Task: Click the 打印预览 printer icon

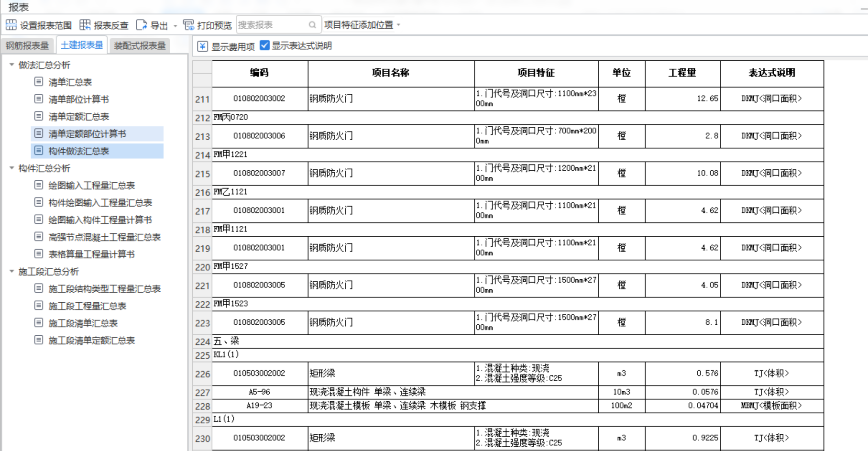Action: (x=188, y=25)
